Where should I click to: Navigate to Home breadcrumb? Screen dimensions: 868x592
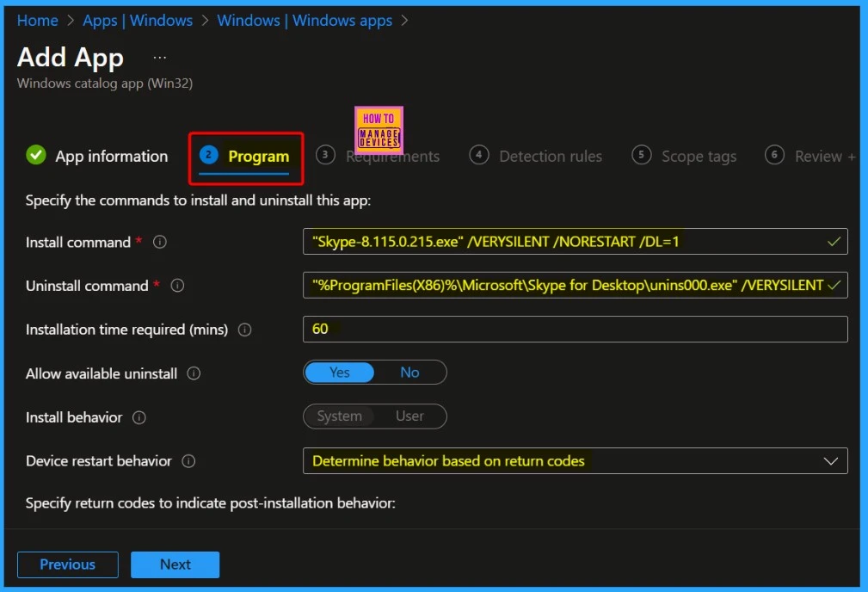click(x=38, y=21)
